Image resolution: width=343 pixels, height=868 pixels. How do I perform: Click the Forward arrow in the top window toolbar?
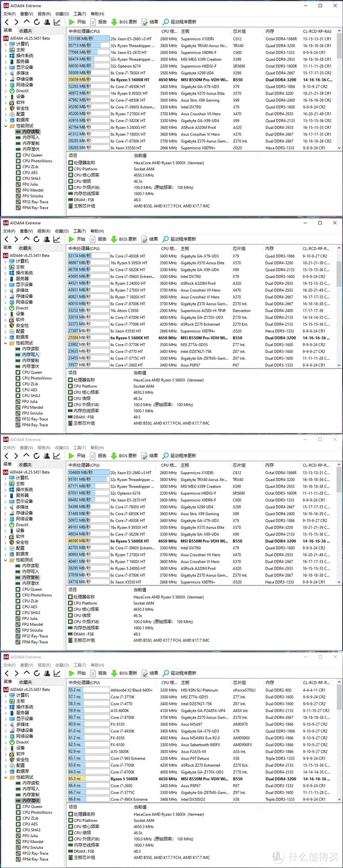click(16, 22)
